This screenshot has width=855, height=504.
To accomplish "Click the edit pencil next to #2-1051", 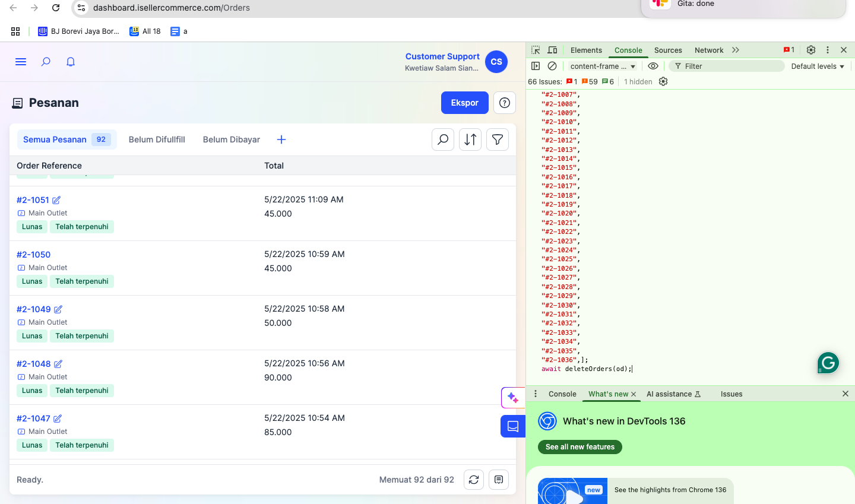I will pyautogui.click(x=56, y=200).
